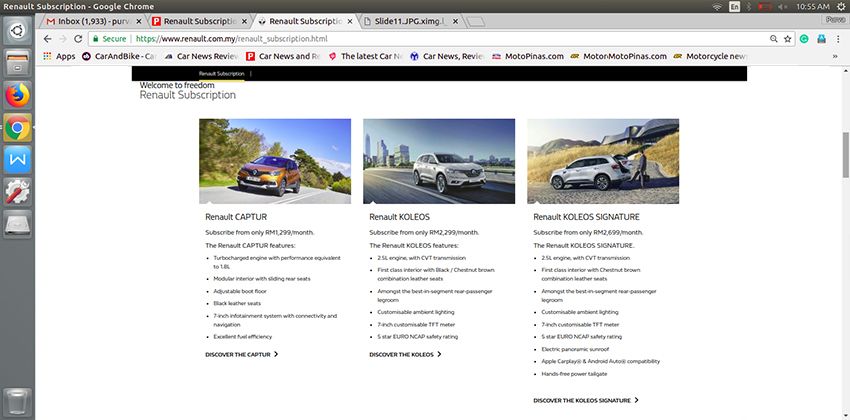The image size is (850, 420).
Task: Open WPS Writer from the launcher
Action: click(17, 159)
